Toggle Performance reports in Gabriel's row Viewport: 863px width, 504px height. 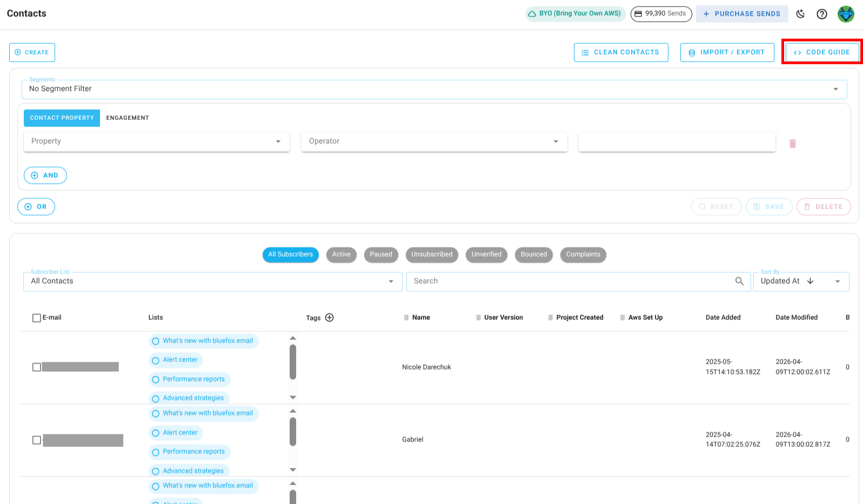189,452
